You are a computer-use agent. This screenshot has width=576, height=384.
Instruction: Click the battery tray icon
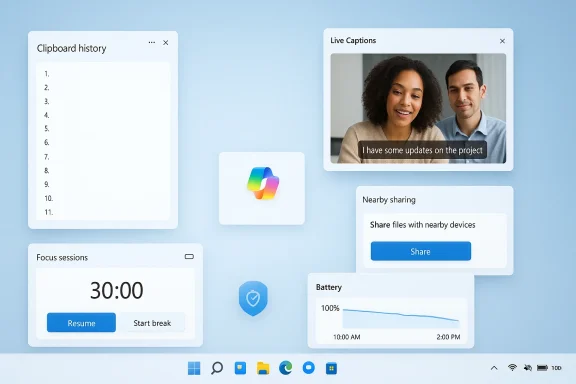542,367
